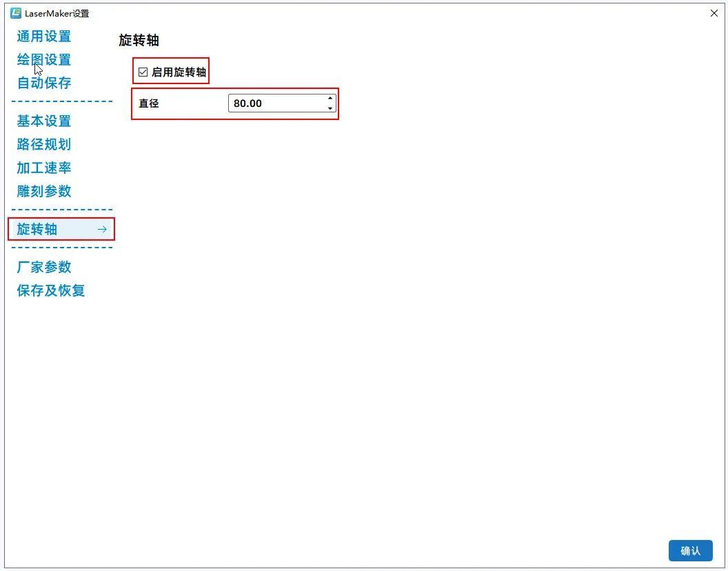Image resolution: width=728 pixels, height=571 pixels.
Task: Decrease 直径 value with down arrow
Action: 330,108
